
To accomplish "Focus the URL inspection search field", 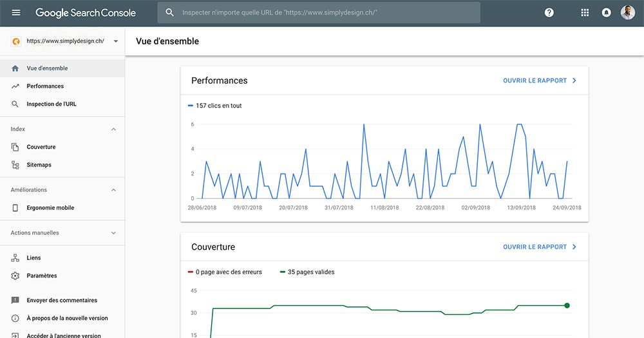I will (319, 12).
